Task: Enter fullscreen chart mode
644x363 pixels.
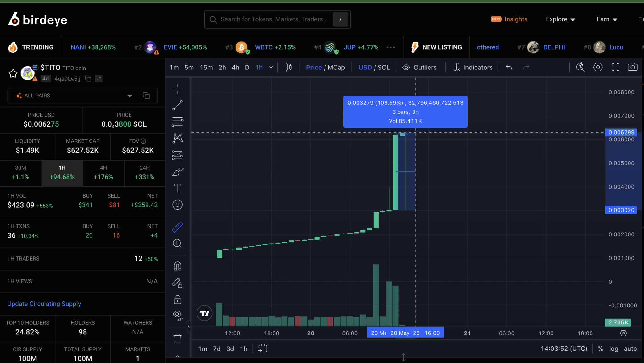Action: (x=615, y=67)
